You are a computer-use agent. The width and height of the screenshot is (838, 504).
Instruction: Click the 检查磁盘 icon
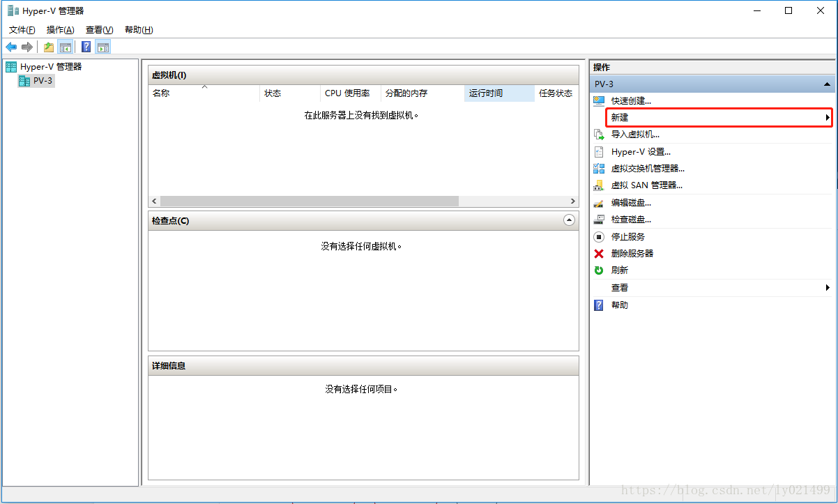click(x=598, y=220)
